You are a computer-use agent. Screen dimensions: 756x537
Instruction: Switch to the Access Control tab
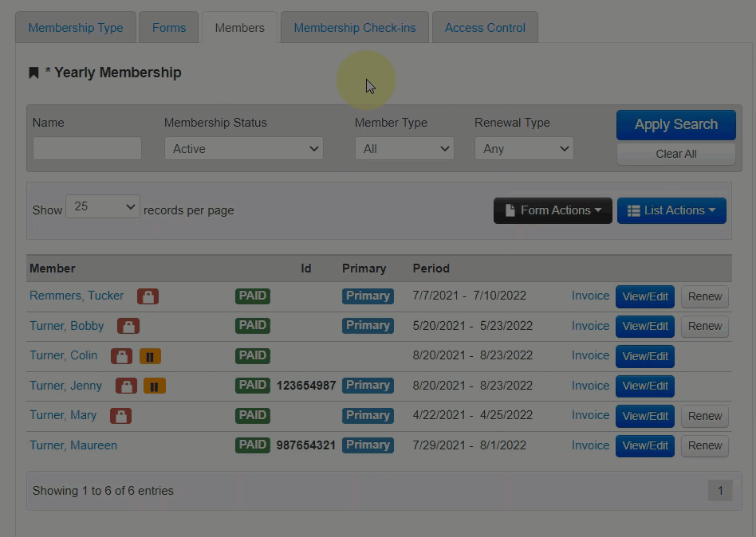[485, 28]
